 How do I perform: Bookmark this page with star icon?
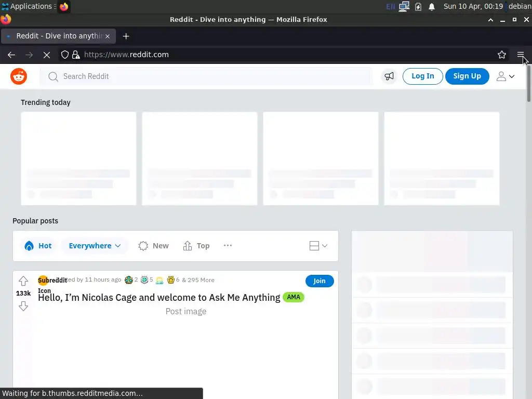tap(502, 55)
